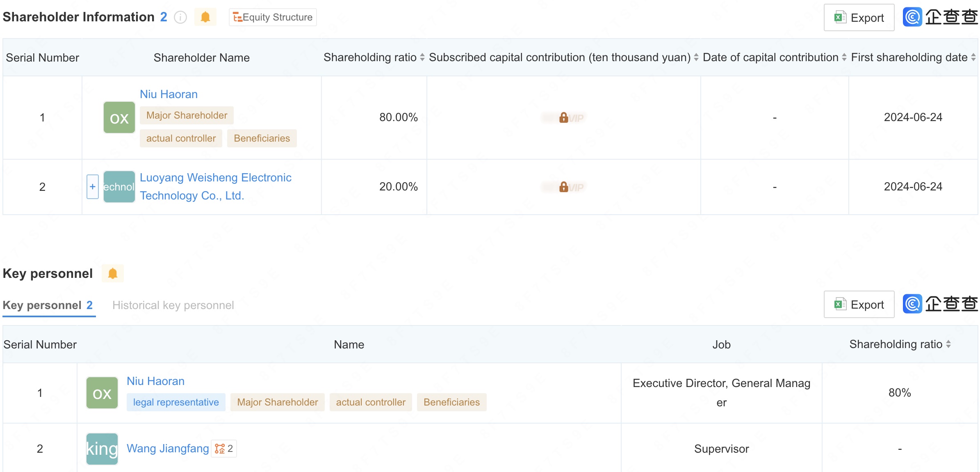Sort by Subscribed capital contribution column
This screenshot has width=980, height=472.
pos(696,57)
